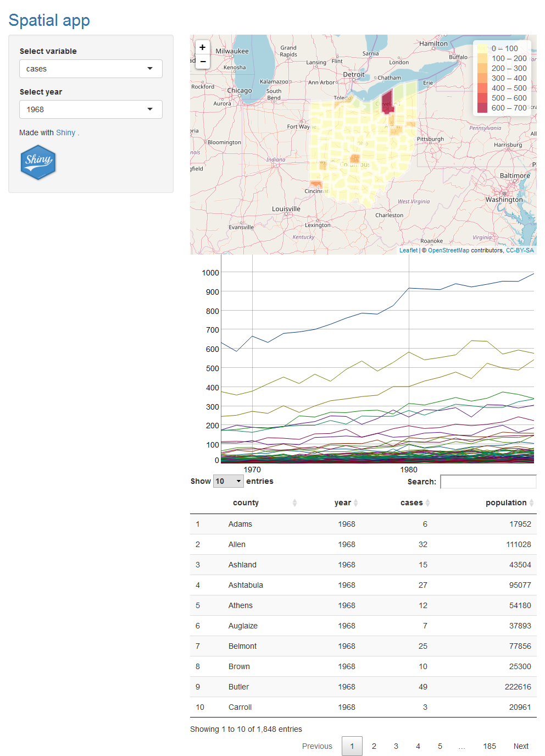The width and height of the screenshot is (545, 756).
Task: Open the CC-BY-SA license link
Action: pos(520,250)
